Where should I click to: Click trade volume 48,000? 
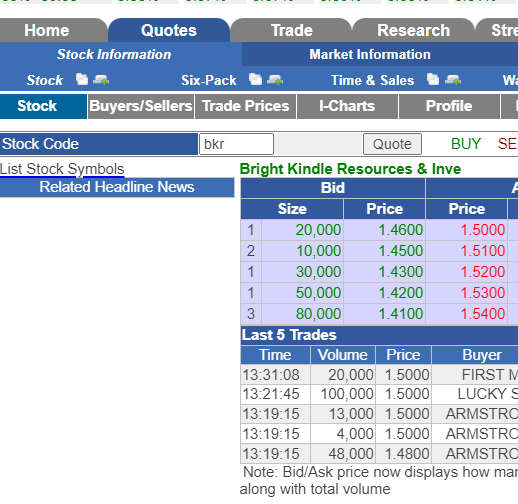[x=351, y=454]
